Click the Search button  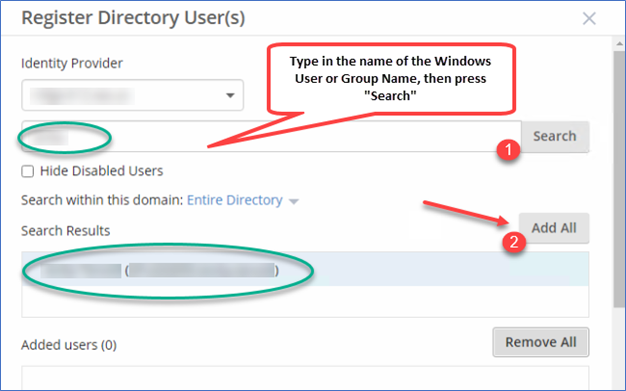tap(555, 136)
